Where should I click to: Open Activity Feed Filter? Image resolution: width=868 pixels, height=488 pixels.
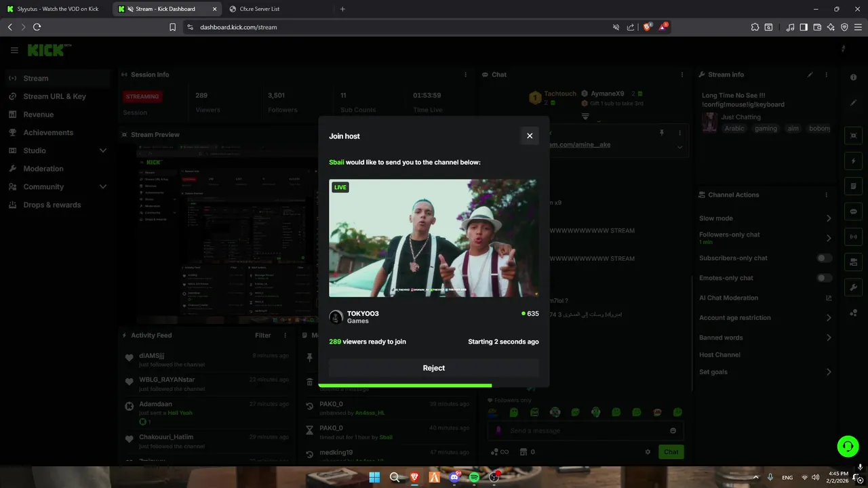pyautogui.click(x=263, y=335)
